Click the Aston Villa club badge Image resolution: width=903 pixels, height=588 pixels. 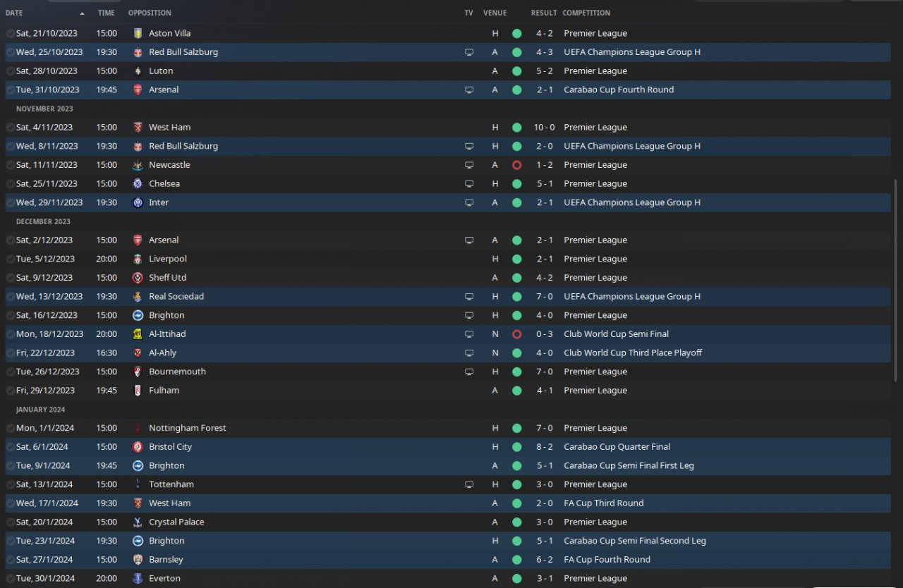coord(138,33)
